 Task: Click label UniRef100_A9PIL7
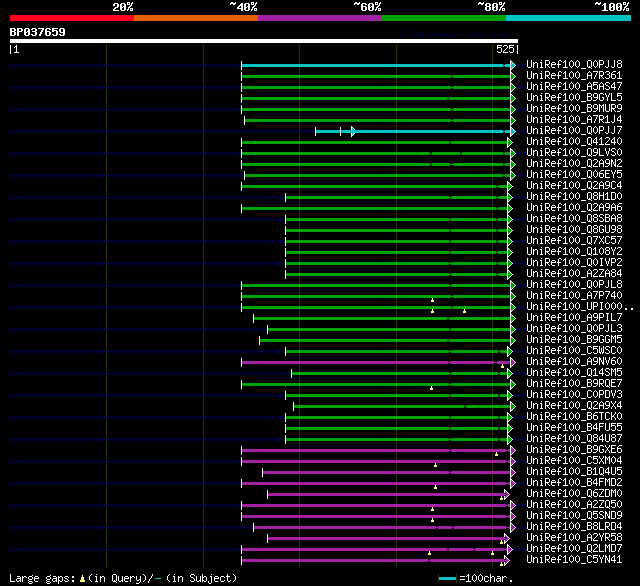574,318
